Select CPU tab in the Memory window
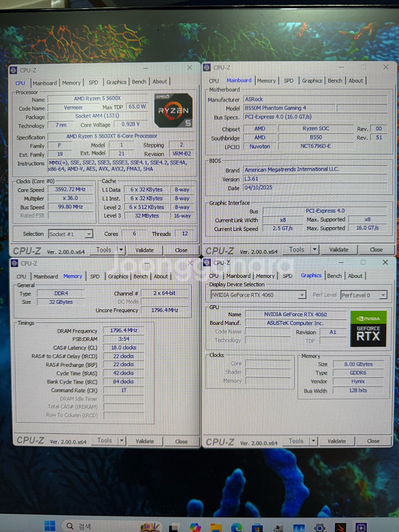Image resolution: width=399 pixels, height=532 pixels. (x=21, y=276)
